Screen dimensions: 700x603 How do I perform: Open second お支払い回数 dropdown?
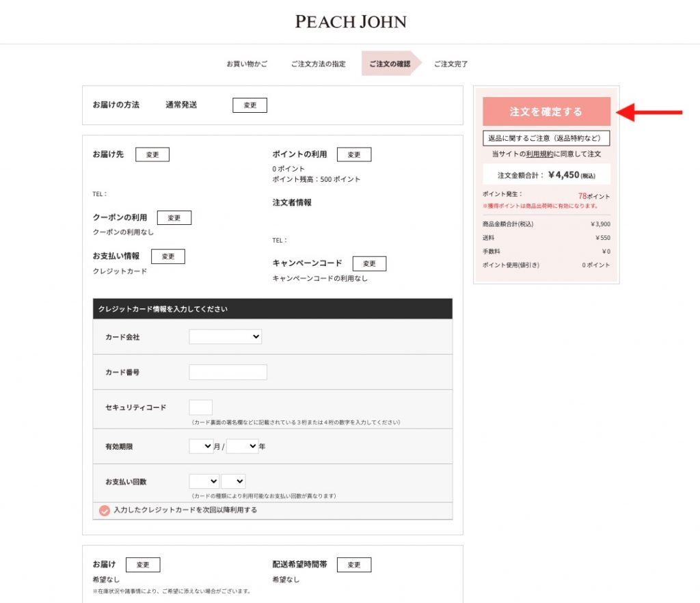tap(233, 481)
